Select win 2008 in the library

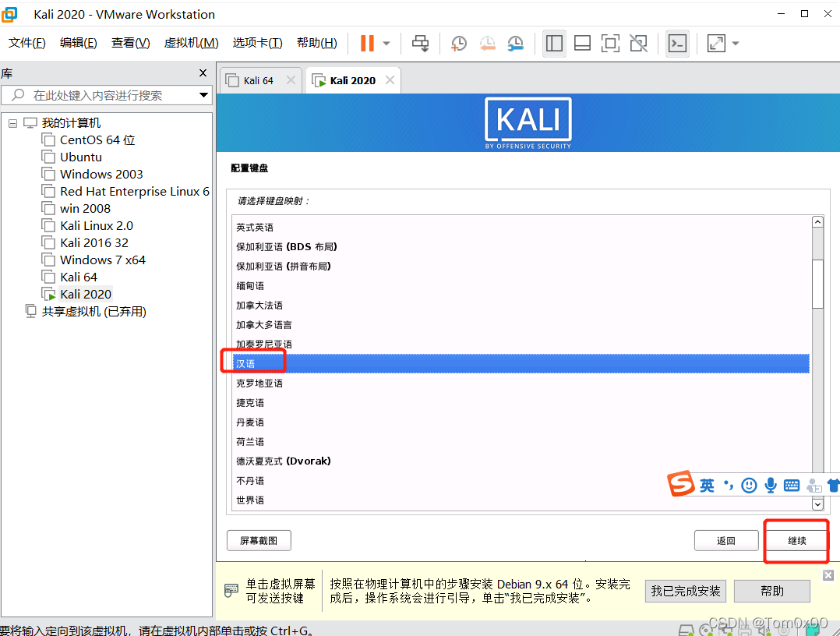point(85,208)
